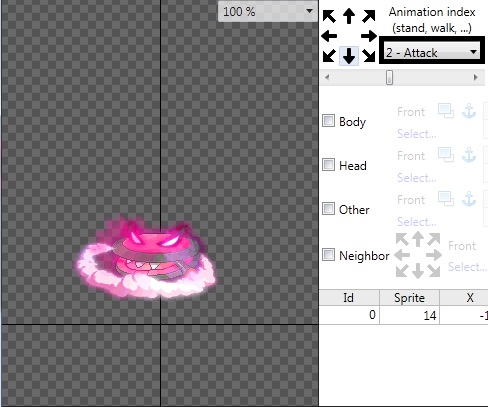
Task: Select the down-left direction arrow
Action: 329,56
